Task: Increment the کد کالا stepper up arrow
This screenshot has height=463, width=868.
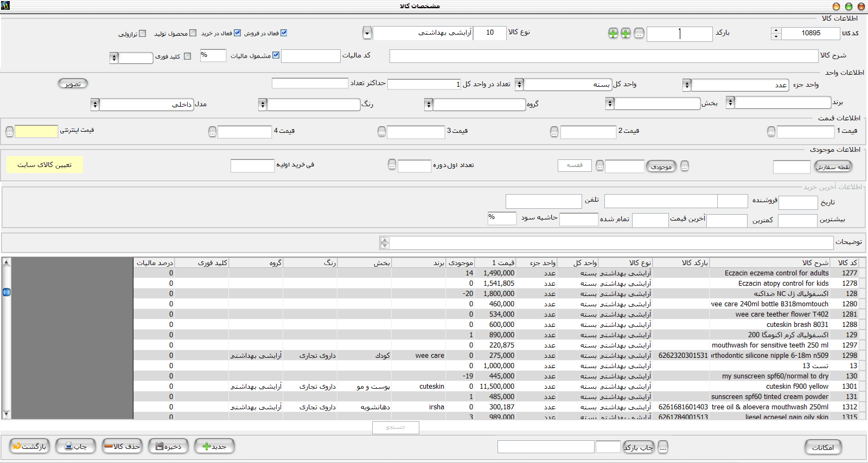Action: [x=776, y=30]
